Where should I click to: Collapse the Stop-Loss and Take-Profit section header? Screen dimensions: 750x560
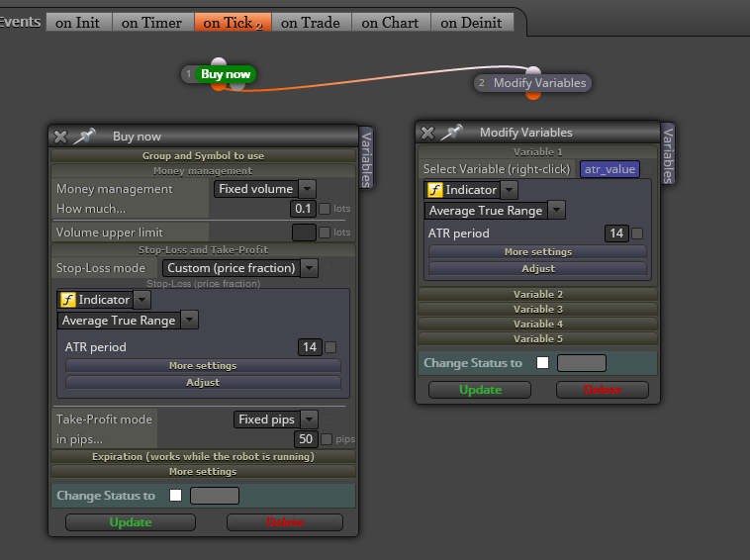click(x=203, y=249)
